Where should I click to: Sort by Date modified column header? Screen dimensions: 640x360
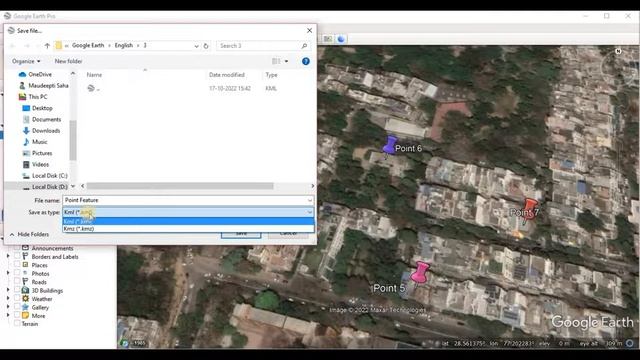227,75
